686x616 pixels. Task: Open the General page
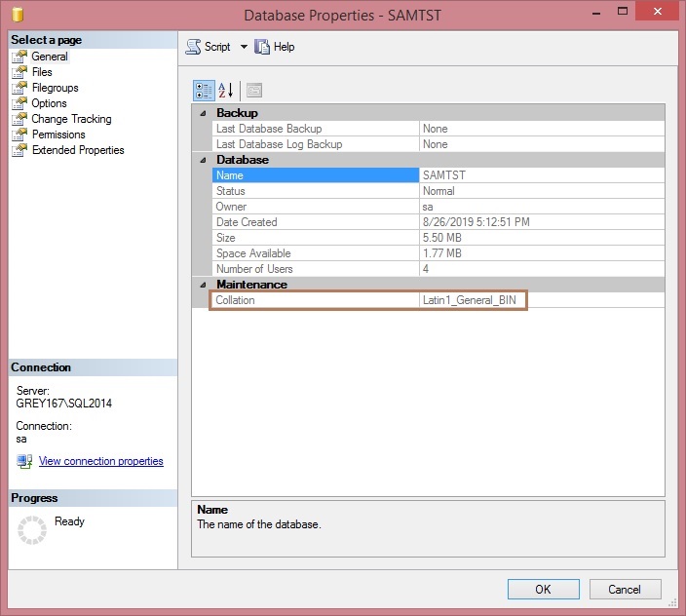(x=49, y=57)
